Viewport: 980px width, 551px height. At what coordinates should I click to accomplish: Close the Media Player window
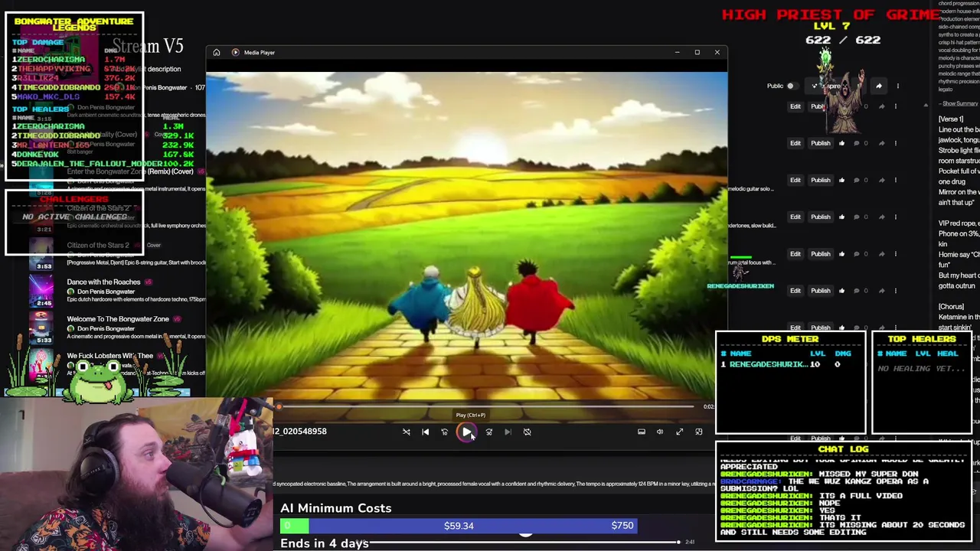(x=717, y=52)
